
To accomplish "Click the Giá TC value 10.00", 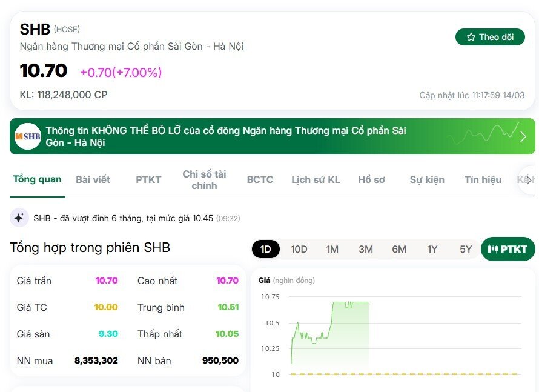I will [106, 307].
